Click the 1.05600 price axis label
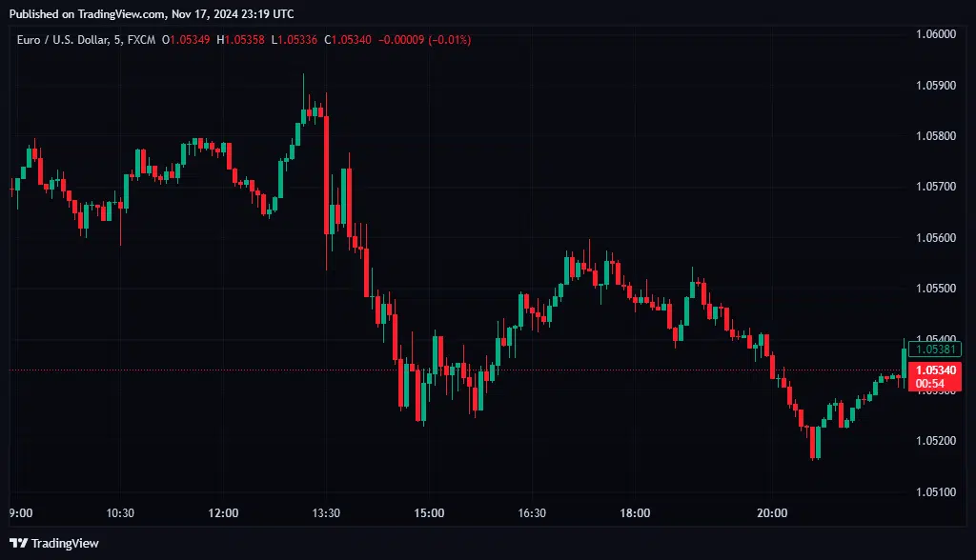Viewport: 976px width, 560px height. coord(936,238)
